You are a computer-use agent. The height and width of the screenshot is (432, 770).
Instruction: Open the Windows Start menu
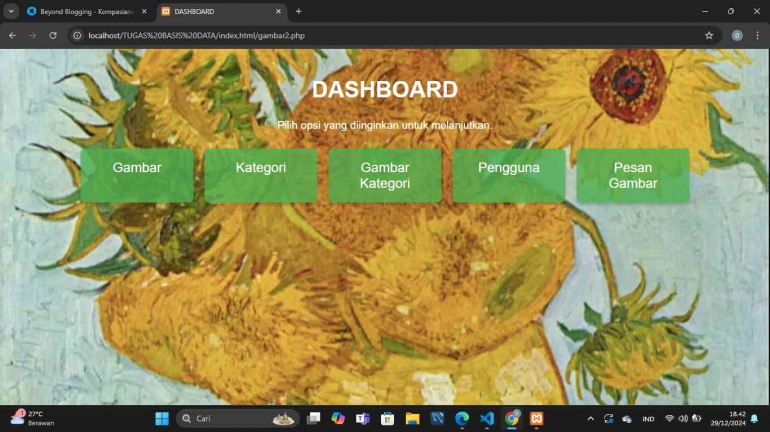point(162,419)
